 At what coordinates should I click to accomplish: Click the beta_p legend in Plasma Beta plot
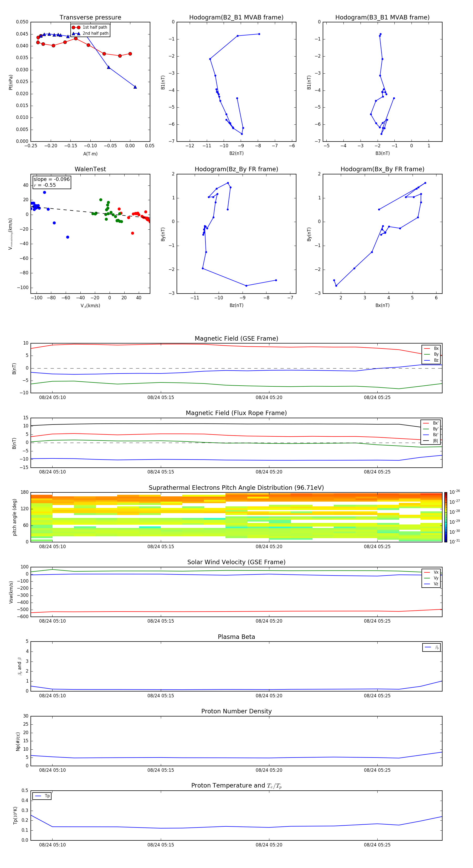click(x=431, y=647)
